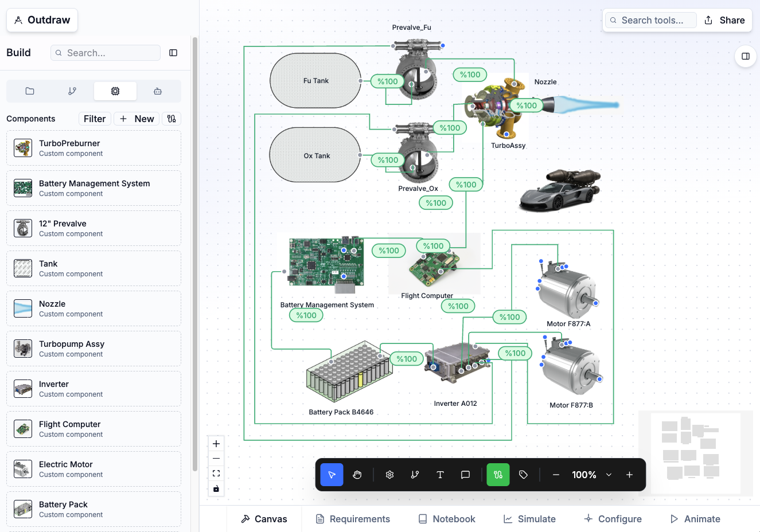
Task: Select the comment tool
Action: pos(465,475)
